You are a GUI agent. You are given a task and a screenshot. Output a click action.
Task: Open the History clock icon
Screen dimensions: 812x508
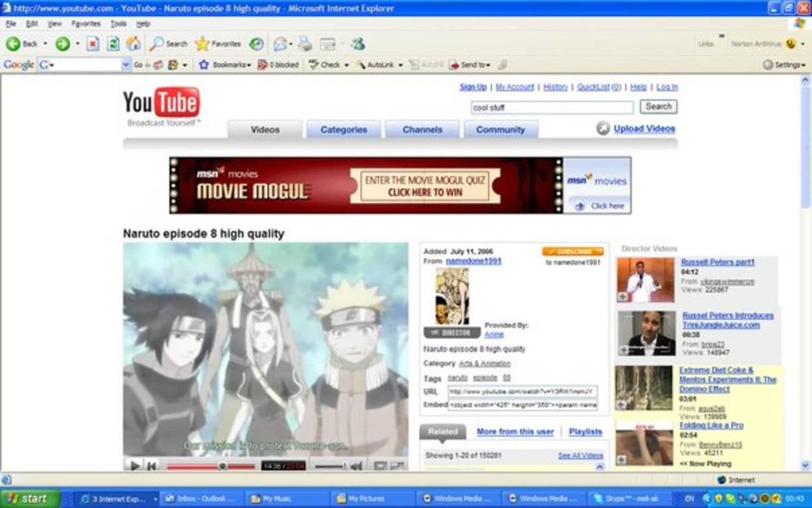pyautogui.click(x=256, y=44)
